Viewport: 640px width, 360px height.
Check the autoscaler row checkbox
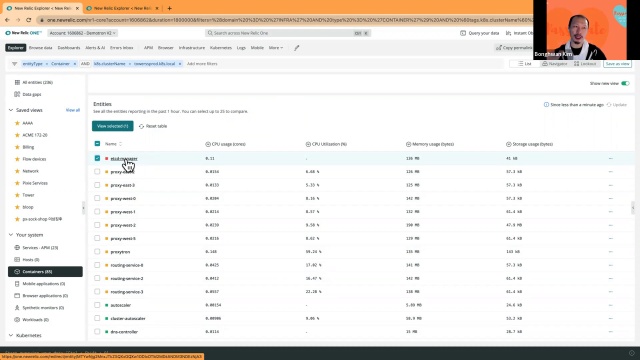pyautogui.click(x=97, y=305)
